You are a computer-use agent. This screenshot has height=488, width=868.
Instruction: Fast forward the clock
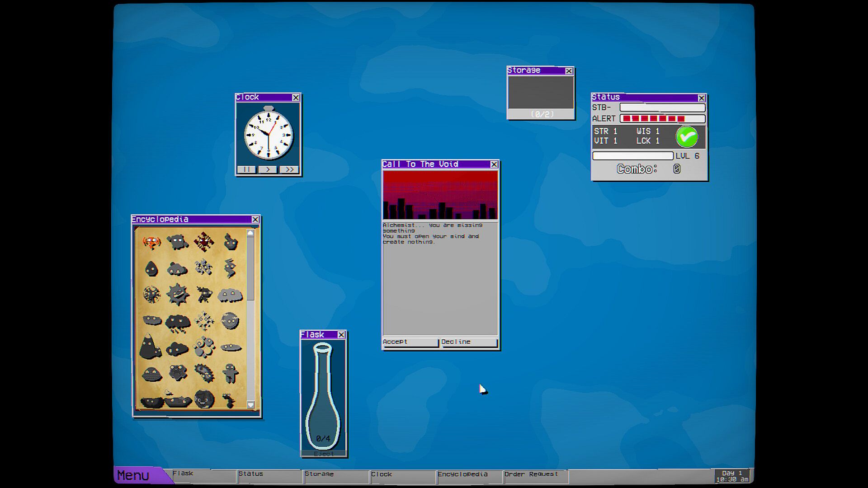(x=289, y=169)
